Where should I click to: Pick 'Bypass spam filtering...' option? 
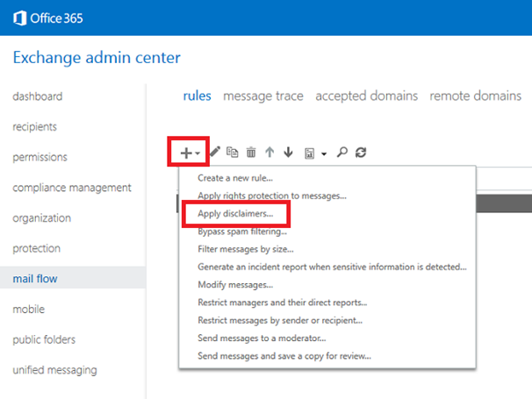242,232
